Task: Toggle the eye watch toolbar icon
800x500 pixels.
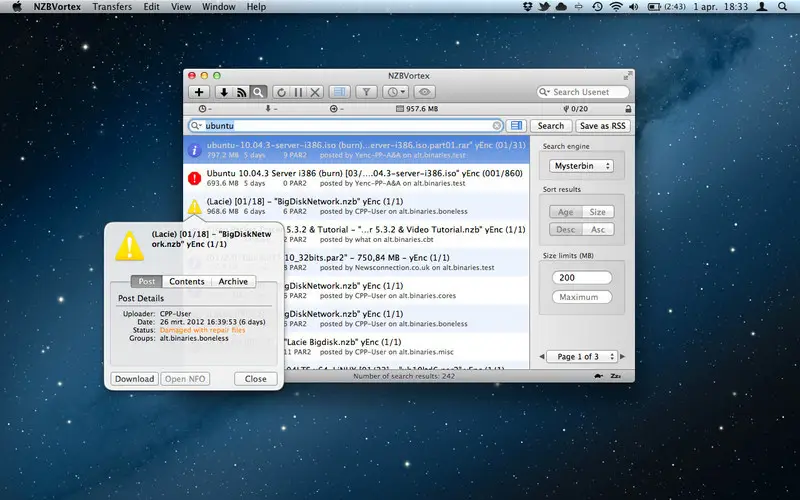Action: point(424,92)
